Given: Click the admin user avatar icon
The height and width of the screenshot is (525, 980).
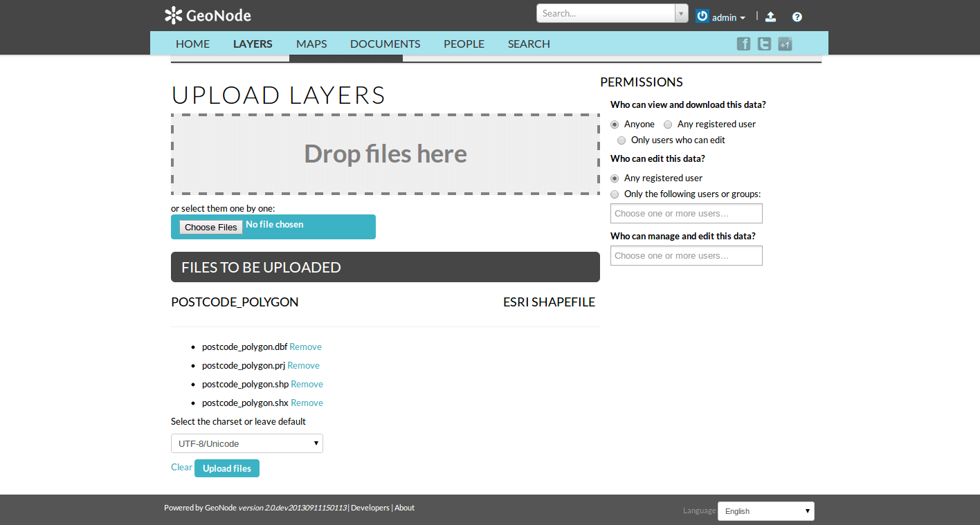Looking at the screenshot, I should click(702, 16).
